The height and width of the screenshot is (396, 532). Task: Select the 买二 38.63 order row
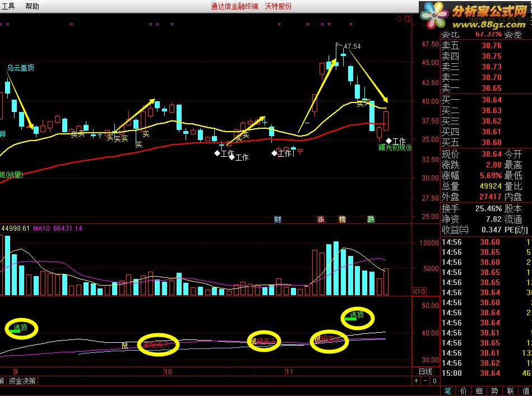[486, 110]
